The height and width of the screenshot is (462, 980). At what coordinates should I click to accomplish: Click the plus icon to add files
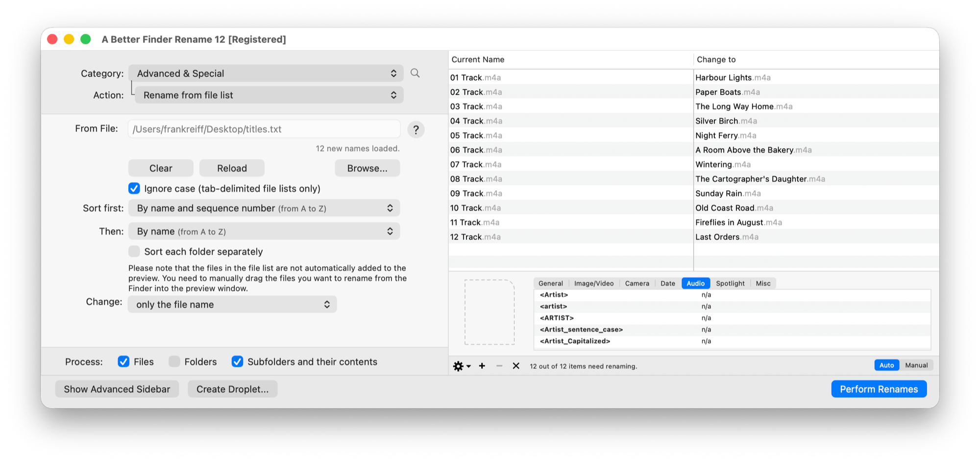[482, 366]
